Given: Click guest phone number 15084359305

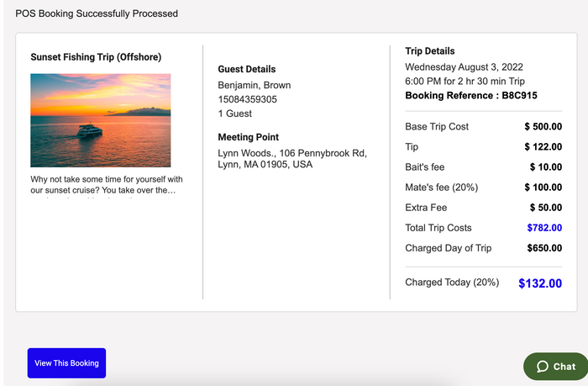Looking at the screenshot, I should point(247,99).
